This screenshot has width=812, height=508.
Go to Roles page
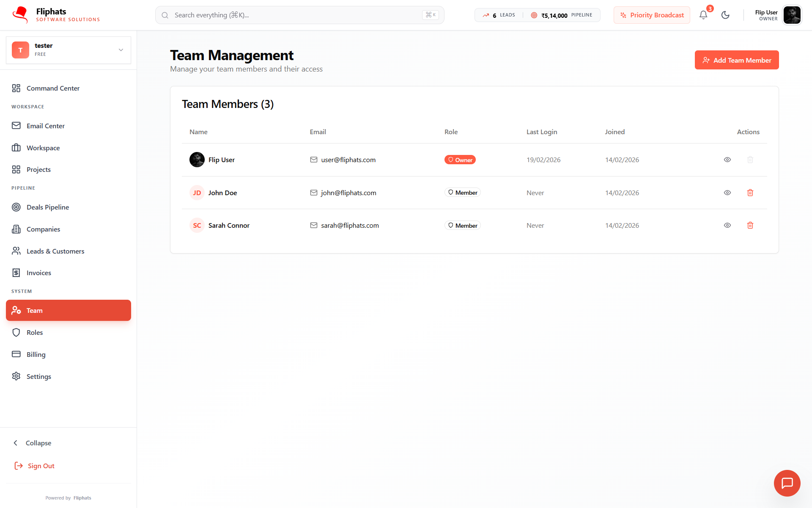[35, 332]
